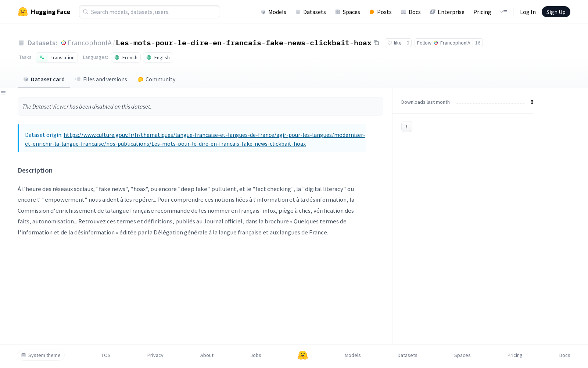Click the Hugging Face logo emoji
588x368 pixels.
point(23,12)
